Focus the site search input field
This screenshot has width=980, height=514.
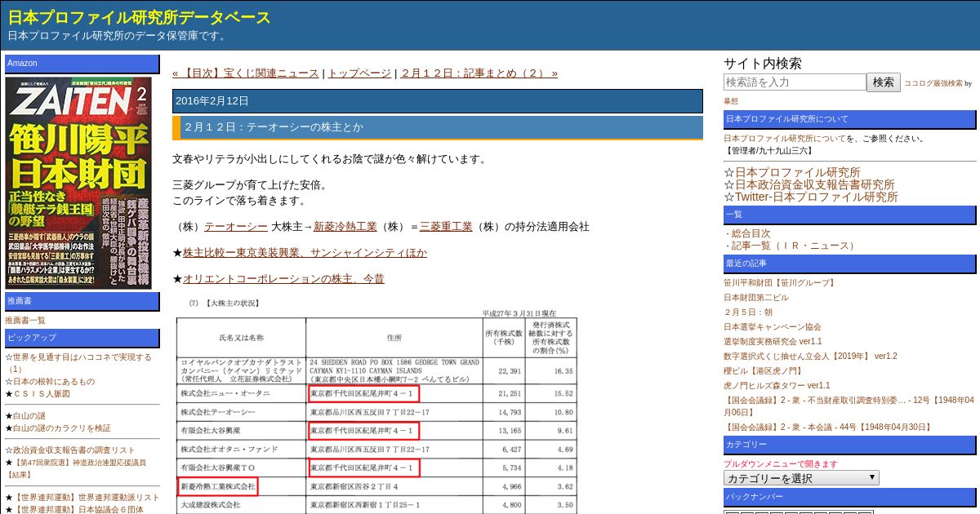(x=795, y=82)
